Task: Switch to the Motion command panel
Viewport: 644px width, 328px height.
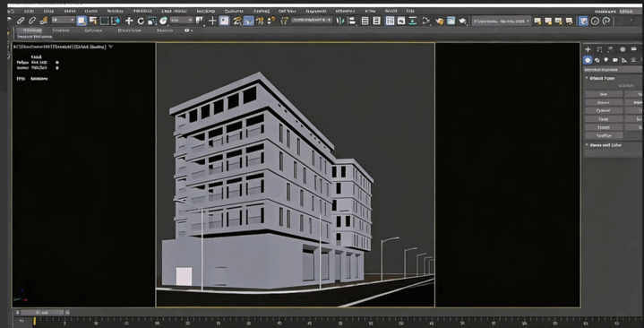Action: (623, 49)
